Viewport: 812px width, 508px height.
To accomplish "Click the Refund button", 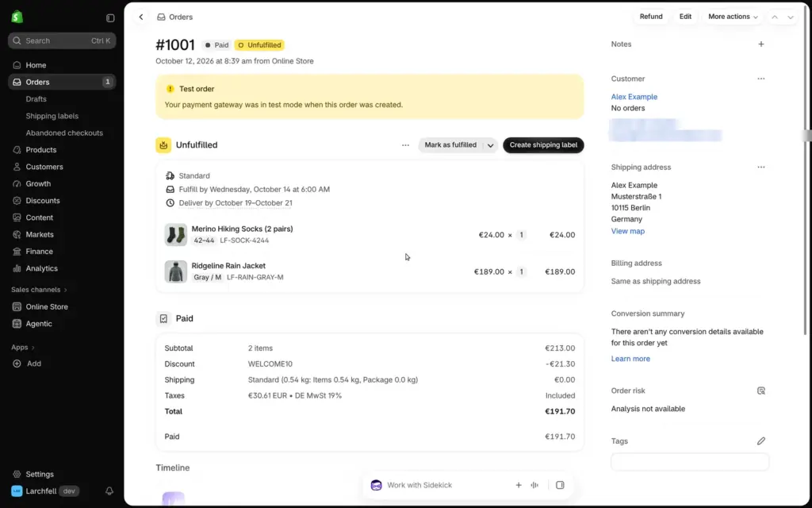I will [651, 17].
